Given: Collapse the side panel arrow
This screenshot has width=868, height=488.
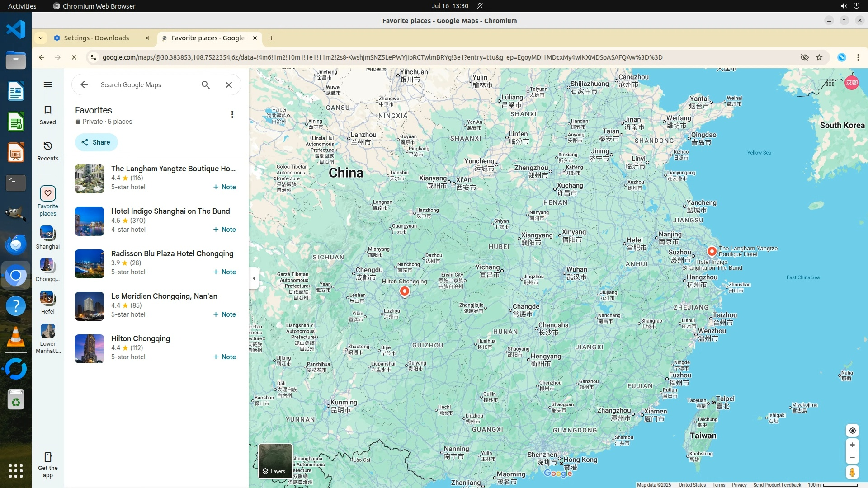Looking at the screenshot, I should [254, 278].
